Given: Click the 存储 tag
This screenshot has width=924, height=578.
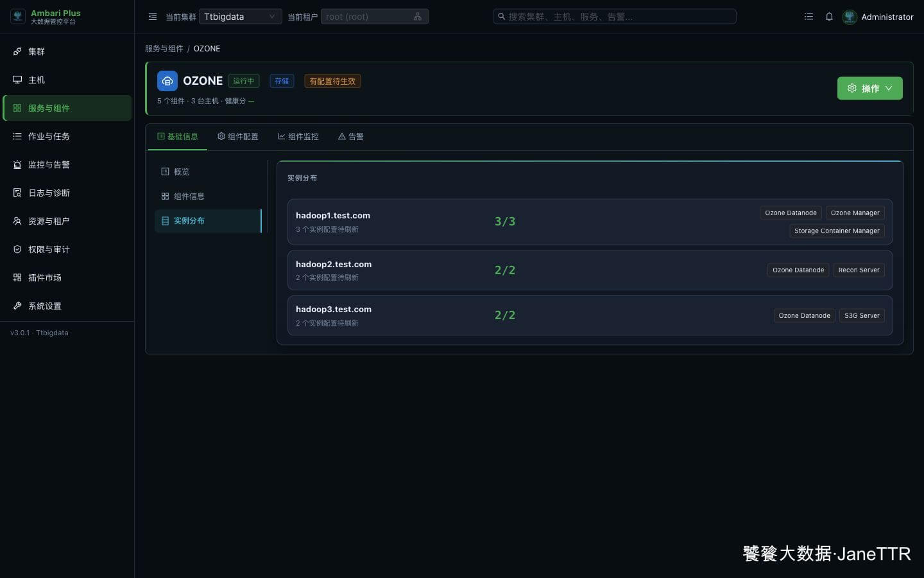Looking at the screenshot, I should (282, 81).
